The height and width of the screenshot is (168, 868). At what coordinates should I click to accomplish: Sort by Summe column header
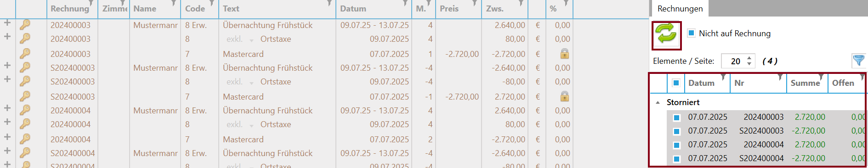pyautogui.click(x=805, y=83)
